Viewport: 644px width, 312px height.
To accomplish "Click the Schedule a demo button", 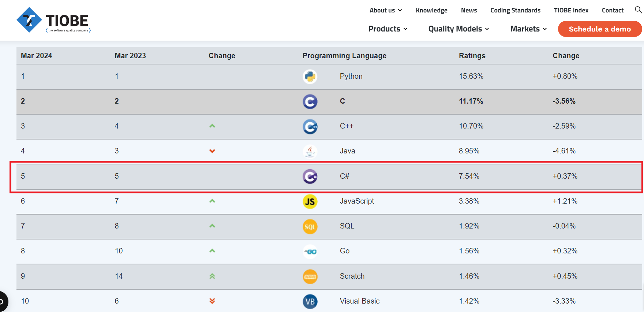I will [x=600, y=29].
